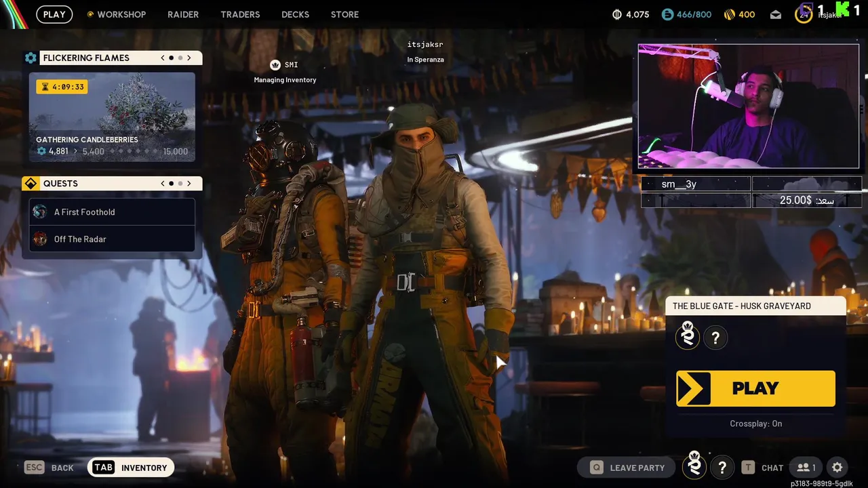868x488 pixels.
Task: Select the SMI teammate name label
Action: pyautogui.click(x=292, y=65)
